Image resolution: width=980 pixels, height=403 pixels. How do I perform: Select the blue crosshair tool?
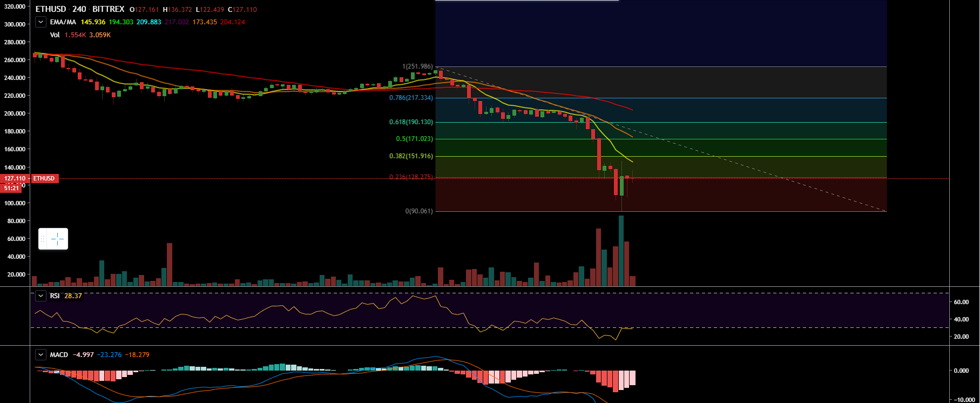coord(57,239)
